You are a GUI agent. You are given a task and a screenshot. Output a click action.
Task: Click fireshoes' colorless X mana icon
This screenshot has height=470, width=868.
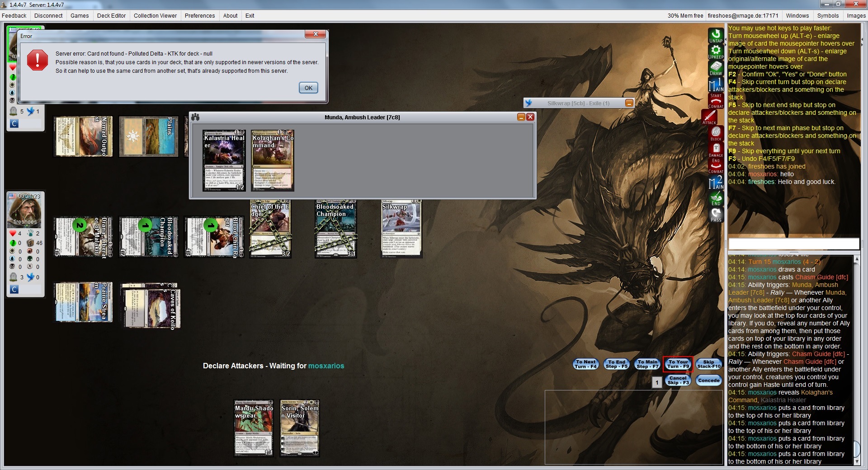[30, 267]
